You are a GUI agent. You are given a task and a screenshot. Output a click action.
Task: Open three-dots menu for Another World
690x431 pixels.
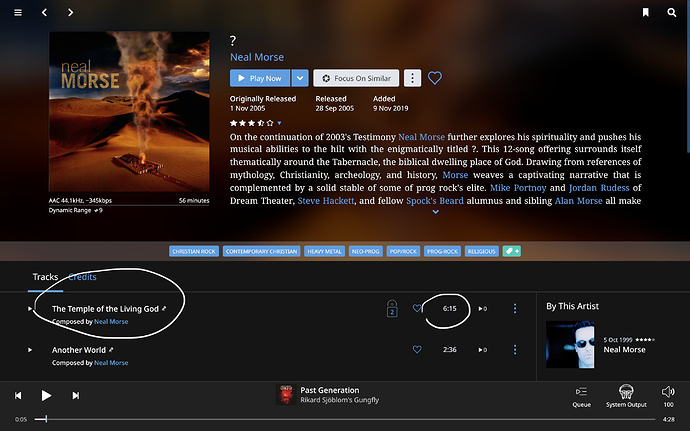(515, 350)
